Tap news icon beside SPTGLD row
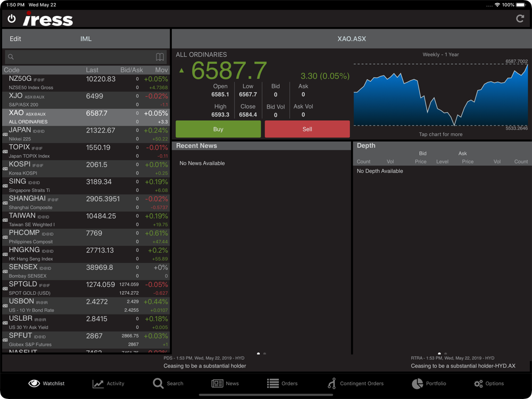The image size is (532, 399). [x=5, y=288]
